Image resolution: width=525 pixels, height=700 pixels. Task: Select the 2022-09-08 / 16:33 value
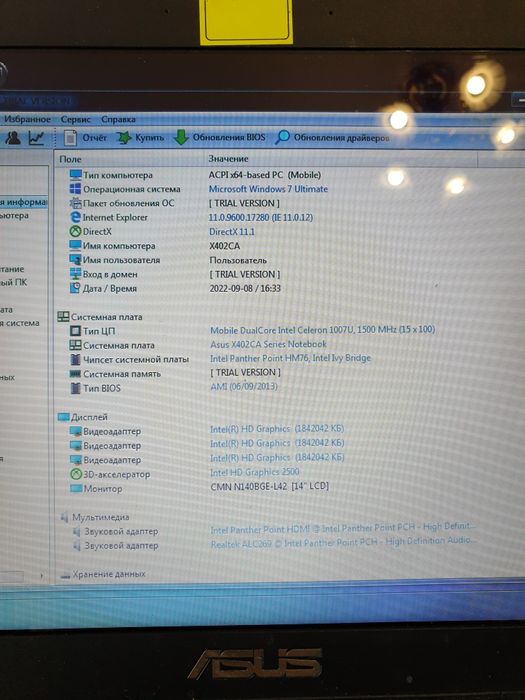pyautogui.click(x=245, y=288)
